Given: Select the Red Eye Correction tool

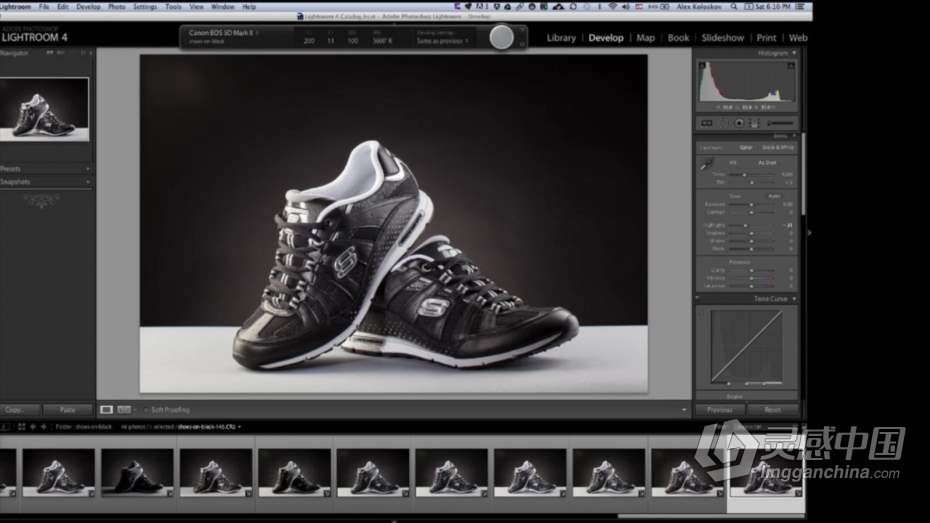Looking at the screenshot, I should click(x=739, y=123).
